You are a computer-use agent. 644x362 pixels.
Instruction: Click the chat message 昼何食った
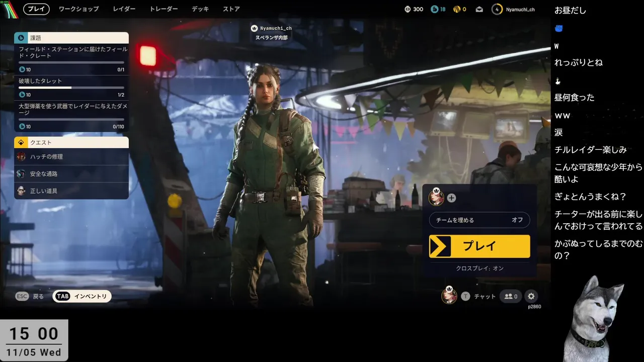(575, 98)
